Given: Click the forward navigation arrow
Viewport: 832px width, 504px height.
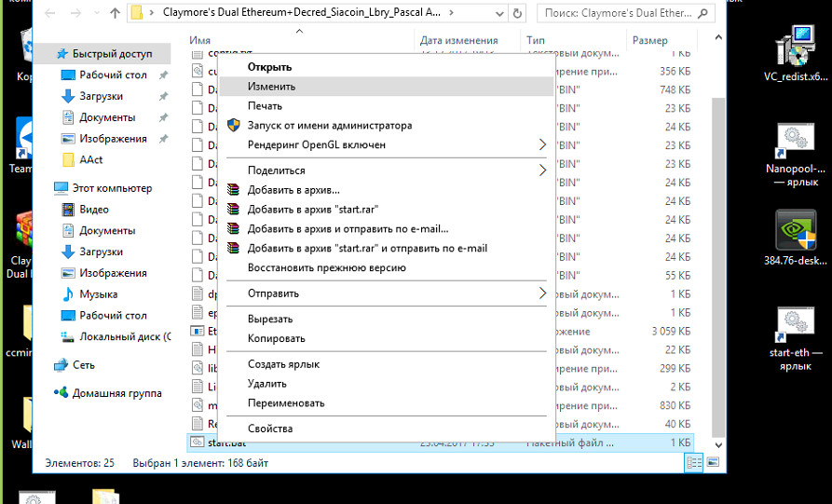Looking at the screenshot, I should [75, 13].
